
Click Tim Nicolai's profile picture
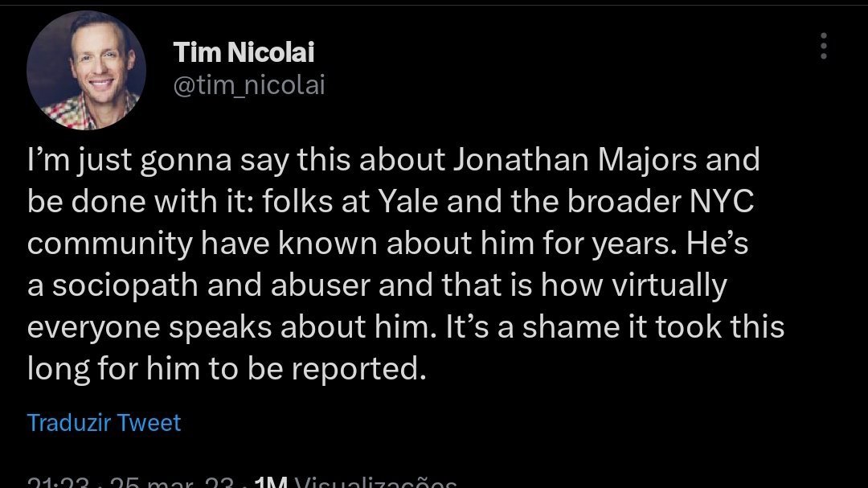point(87,71)
